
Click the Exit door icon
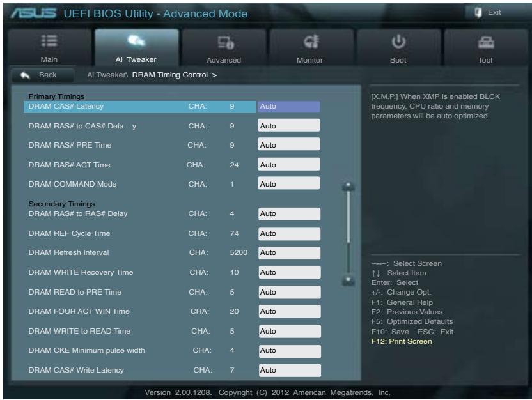click(x=478, y=13)
